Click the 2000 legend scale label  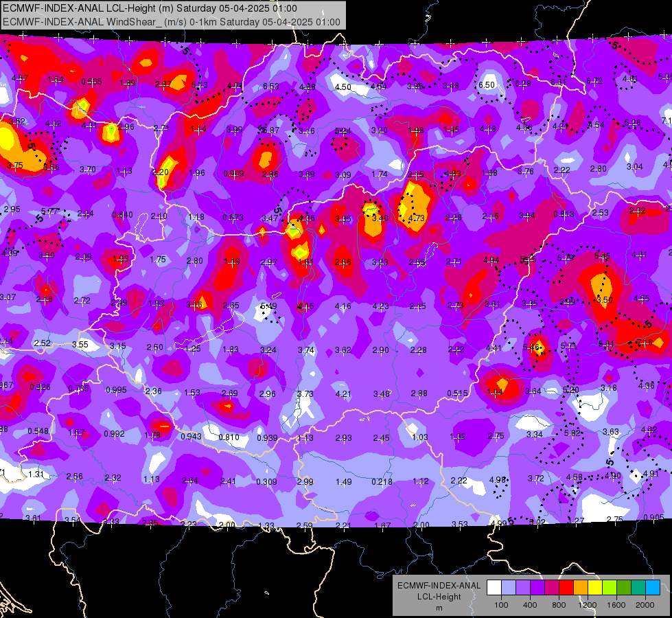pyautogui.click(x=645, y=605)
